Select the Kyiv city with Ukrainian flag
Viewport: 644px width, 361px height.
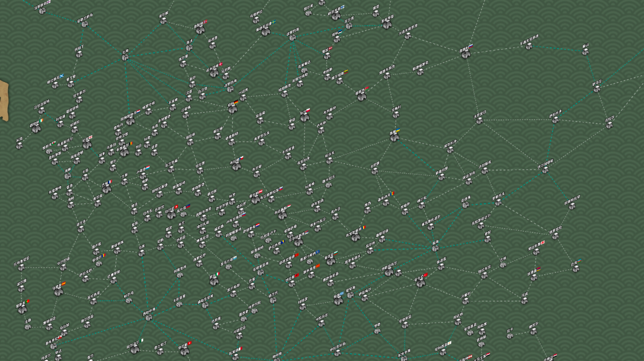[x=395, y=137]
